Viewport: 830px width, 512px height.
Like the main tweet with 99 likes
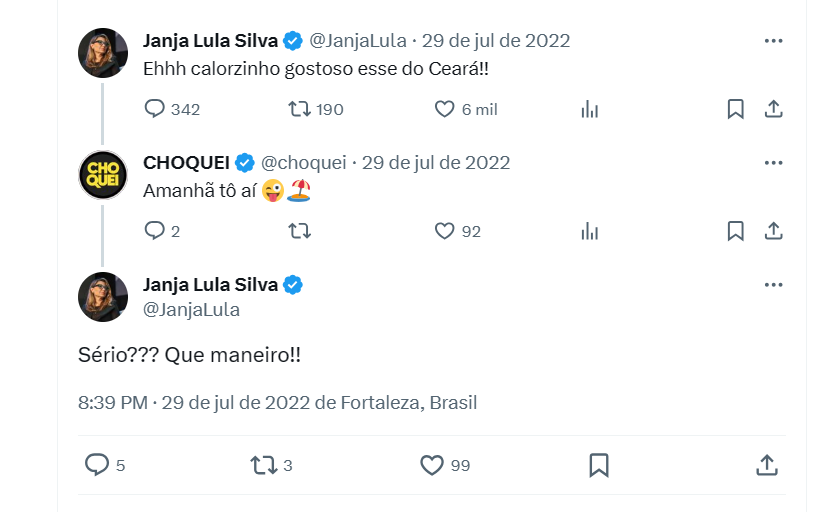pos(431,465)
